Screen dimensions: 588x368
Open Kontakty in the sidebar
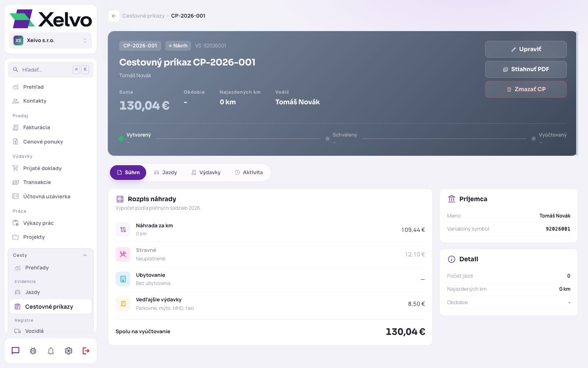tap(51, 101)
